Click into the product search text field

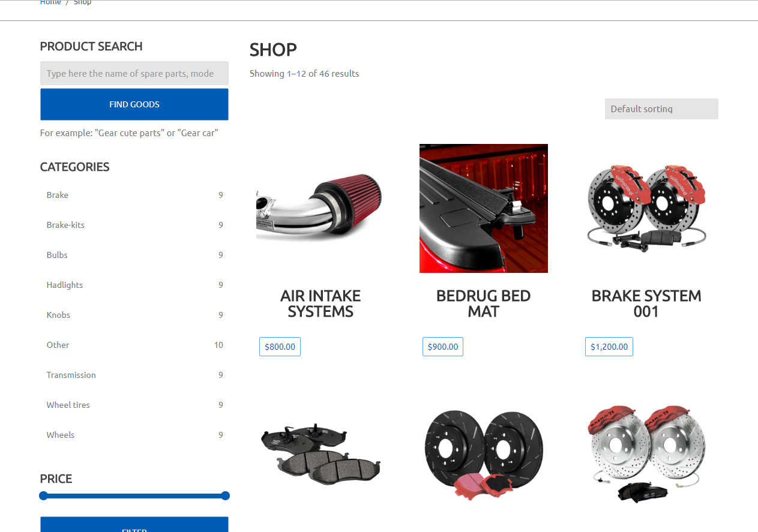pyautogui.click(x=134, y=73)
